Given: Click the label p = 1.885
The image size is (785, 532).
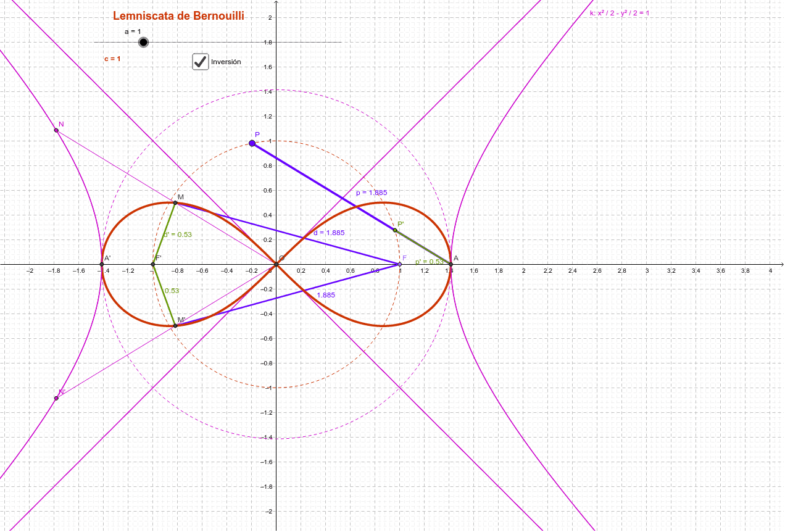Looking at the screenshot, I should [372, 193].
